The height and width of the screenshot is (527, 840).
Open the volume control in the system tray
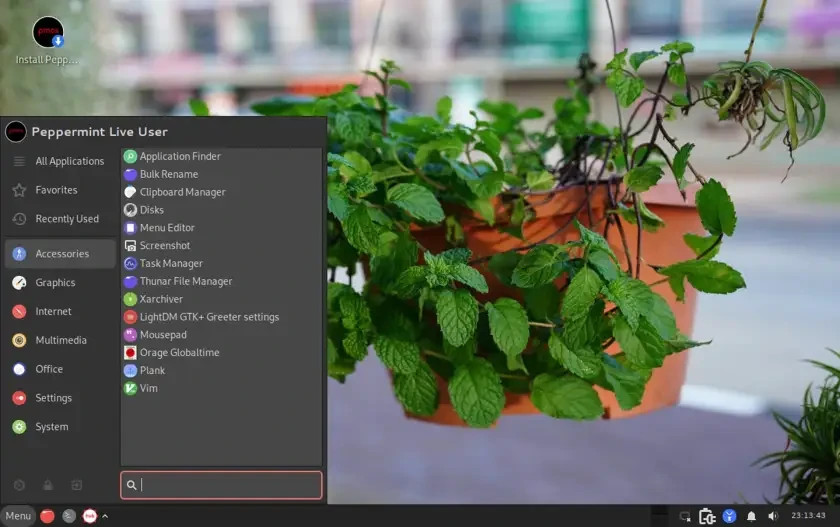[772, 516]
